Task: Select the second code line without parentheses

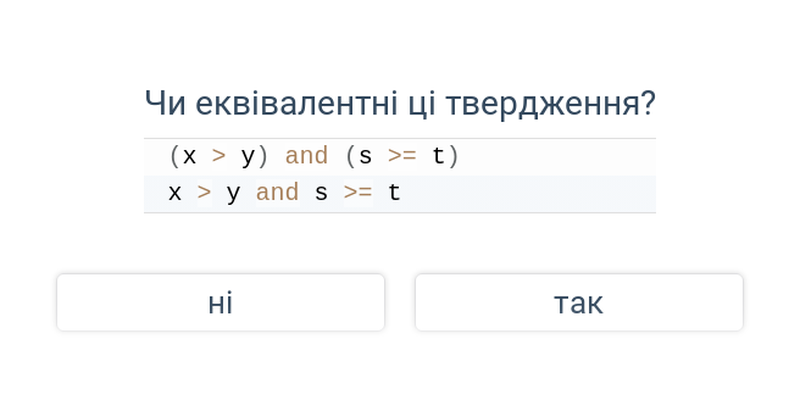Action: coord(399,193)
